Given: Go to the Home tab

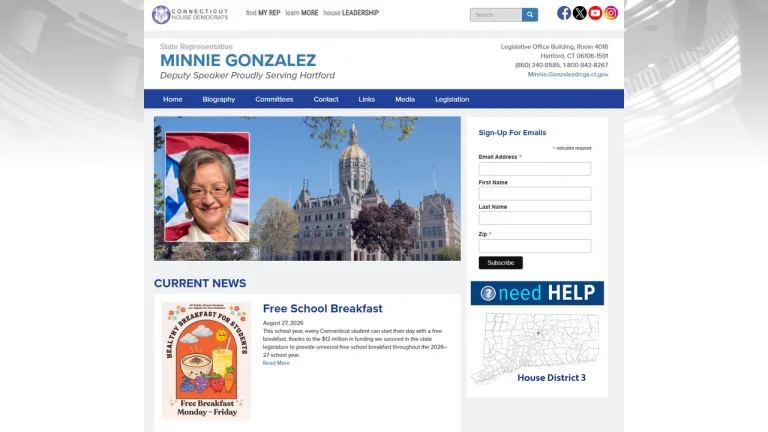Looking at the screenshot, I should [172, 99].
